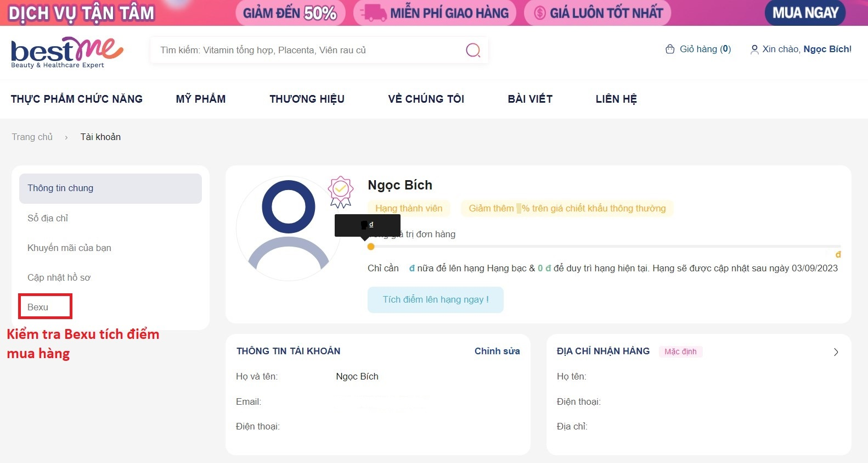The width and height of the screenshot is (868, 463).
Task: Expand the ĐỊA CHỈ NHẬN HÀNG chevron
Action: click(836, 352)
